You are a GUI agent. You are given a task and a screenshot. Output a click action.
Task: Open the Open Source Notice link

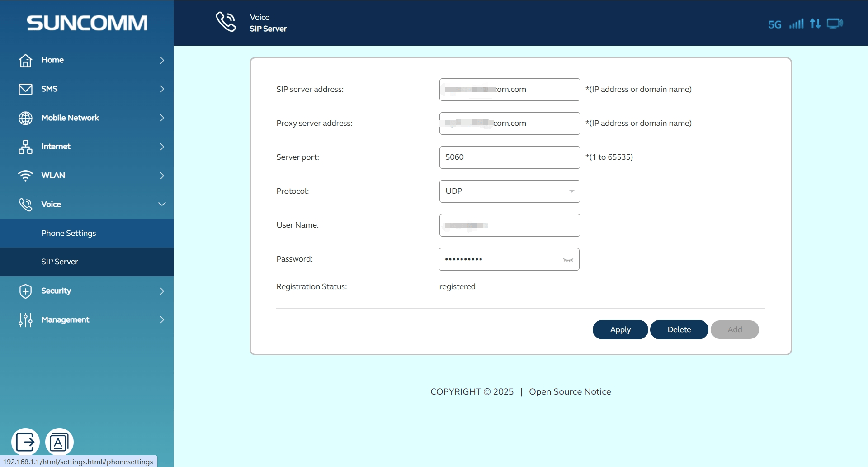[x=570, y=391]
